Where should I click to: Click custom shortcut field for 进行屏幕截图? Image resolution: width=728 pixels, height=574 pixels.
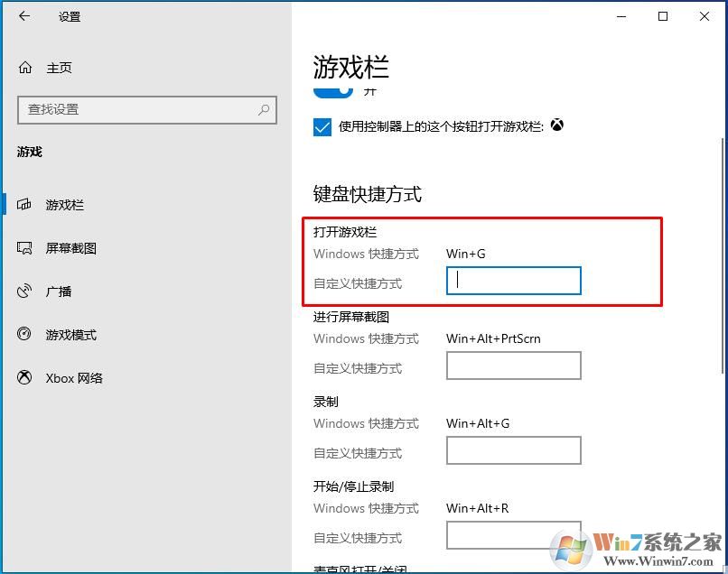(514, 366)
